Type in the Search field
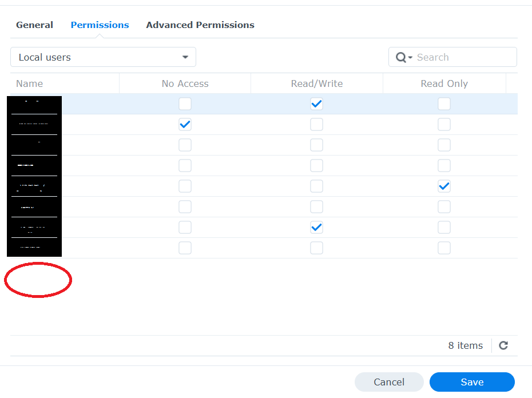Image resolution: width=532 pixels, height=398 pixels. (x=463, y=57)
